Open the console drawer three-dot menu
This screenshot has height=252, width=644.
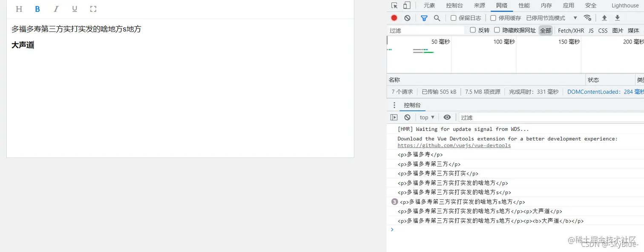(394, 105)
